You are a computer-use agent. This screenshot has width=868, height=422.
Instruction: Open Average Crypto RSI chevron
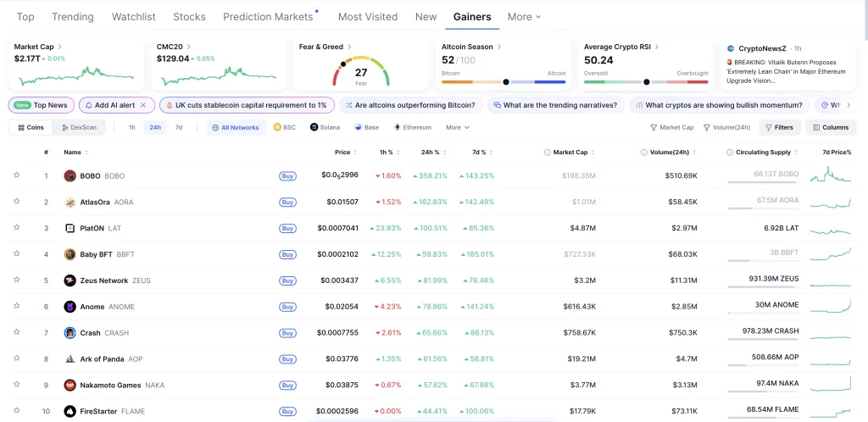[x=657, y=47]
